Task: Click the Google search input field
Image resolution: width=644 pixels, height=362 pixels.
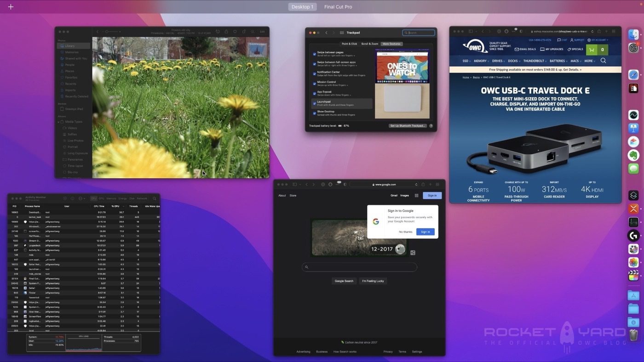Action: (359, 267)
